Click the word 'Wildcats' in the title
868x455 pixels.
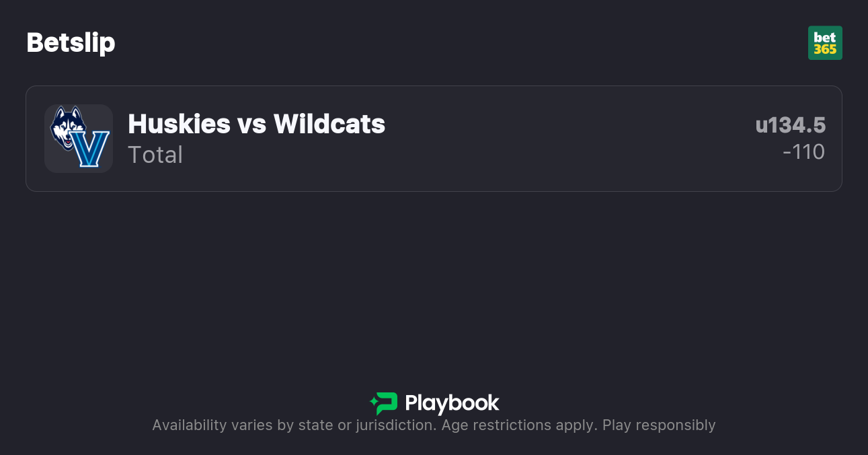329,124
